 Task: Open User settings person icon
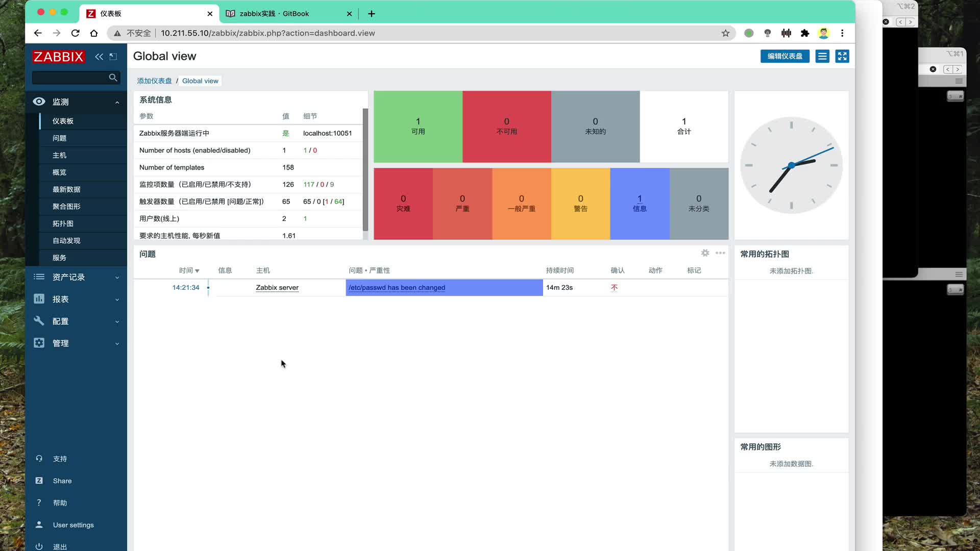click(x=39, y=524)
